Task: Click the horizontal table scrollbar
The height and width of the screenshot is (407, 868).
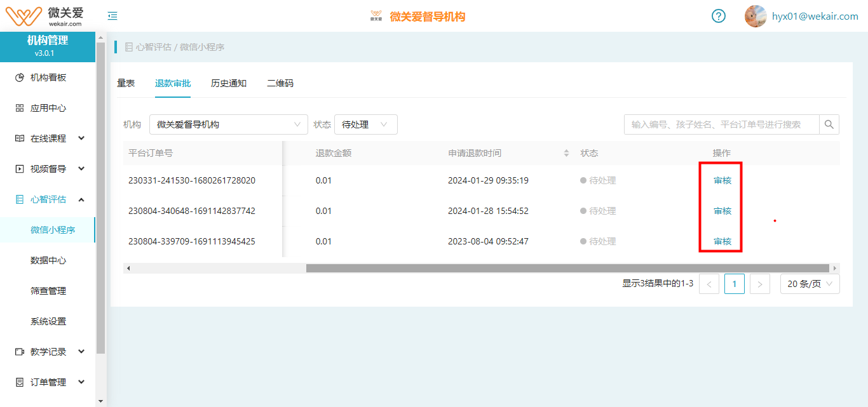Action: coord(567,268)
